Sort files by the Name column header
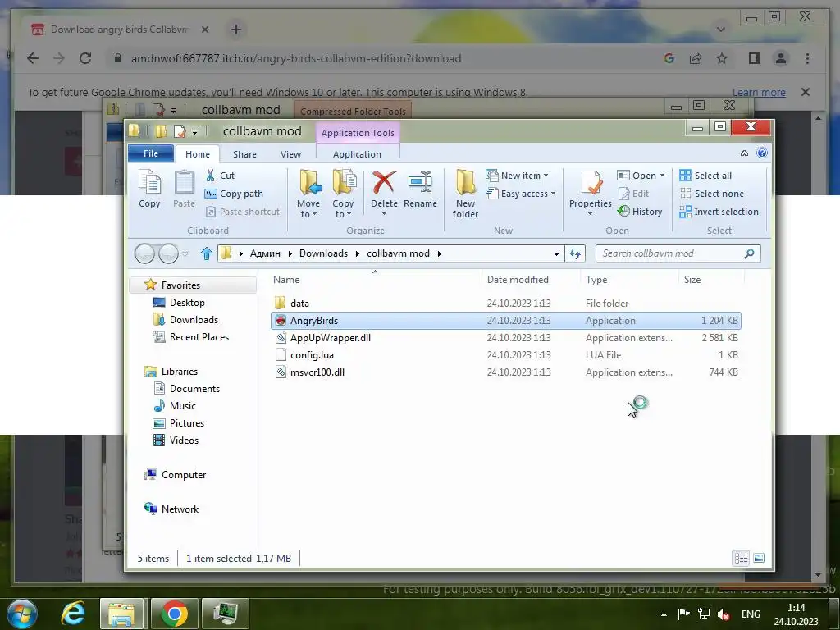The width and height of the screenshot is (840, 630). coord(286,280)
